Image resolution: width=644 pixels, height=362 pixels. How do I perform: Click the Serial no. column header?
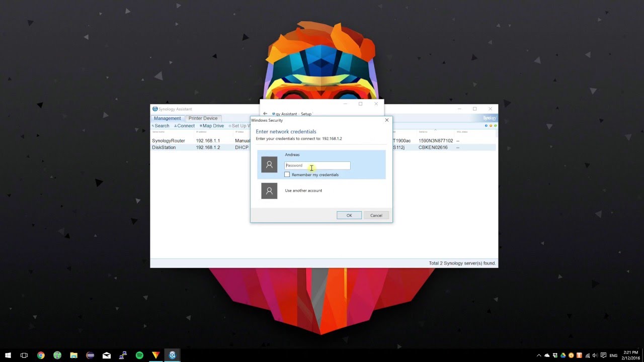[x=423, y=132]
